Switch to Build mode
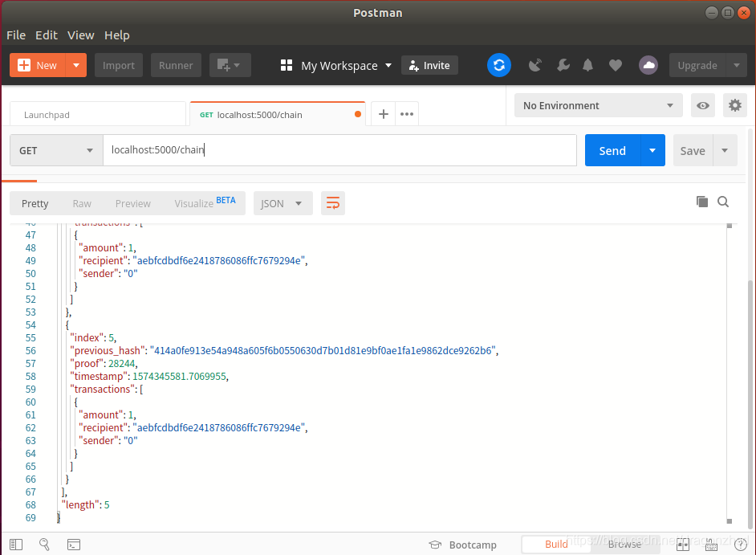Screen dimensions: 756x555 pos(556,545)
